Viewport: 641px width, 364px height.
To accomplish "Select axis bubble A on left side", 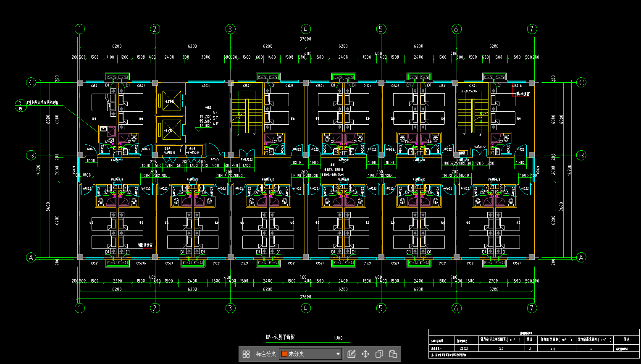I will pos(31,257).
